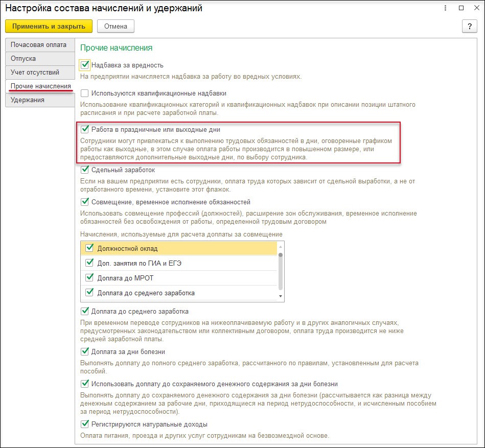Select the Должностной оклад row text
Viewport: 485px width, 448px height.
(127, 249)
